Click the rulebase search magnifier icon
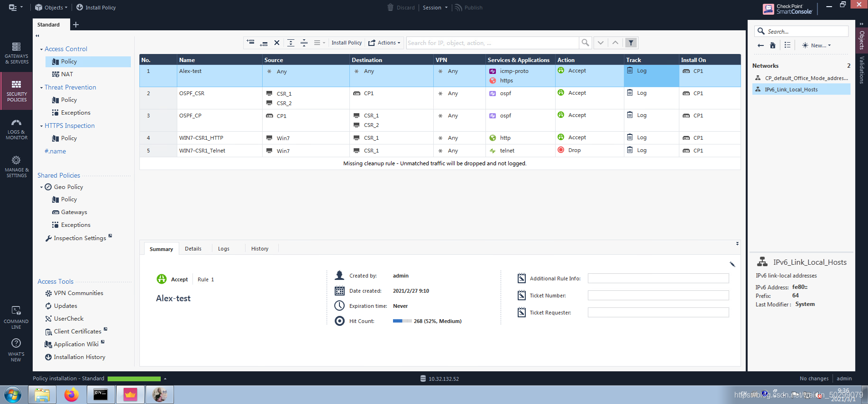The image size is (868, 404). [585, 43]
